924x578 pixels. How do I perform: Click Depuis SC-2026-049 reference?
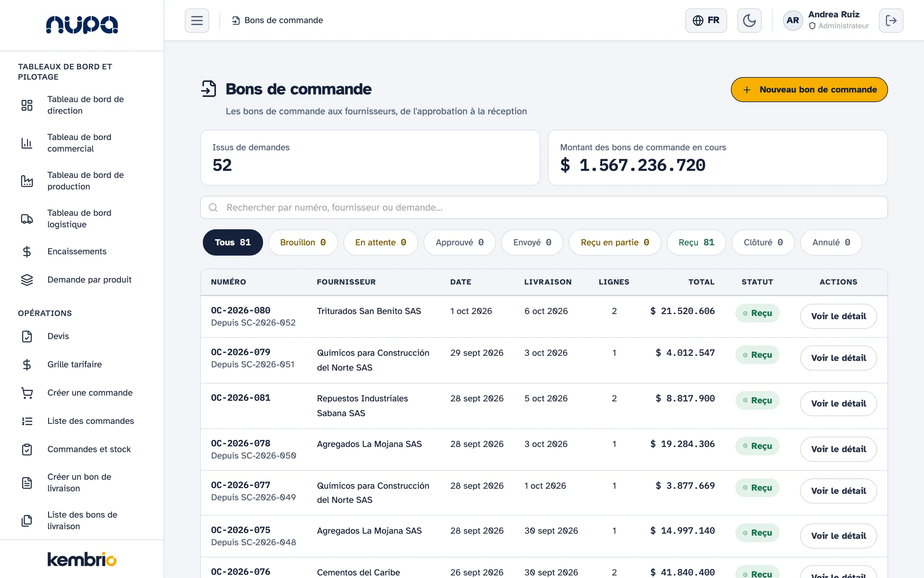[x=253, y=497]
